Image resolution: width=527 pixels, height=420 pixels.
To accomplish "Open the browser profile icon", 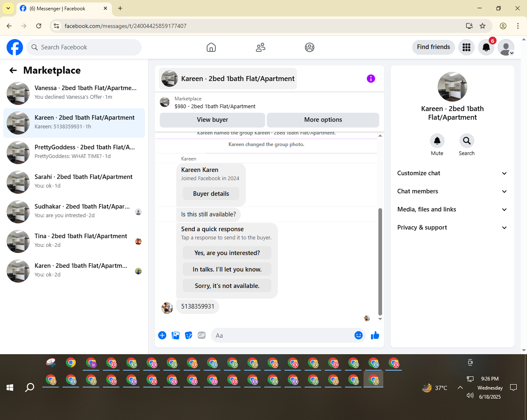I will pos(503,26).
